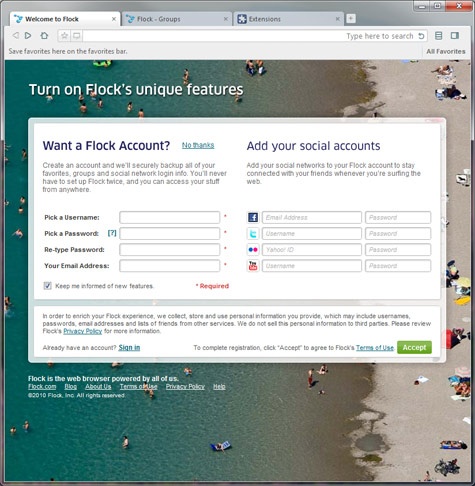
Task: Click the Flickr Password field
Action: click(398, 250)
